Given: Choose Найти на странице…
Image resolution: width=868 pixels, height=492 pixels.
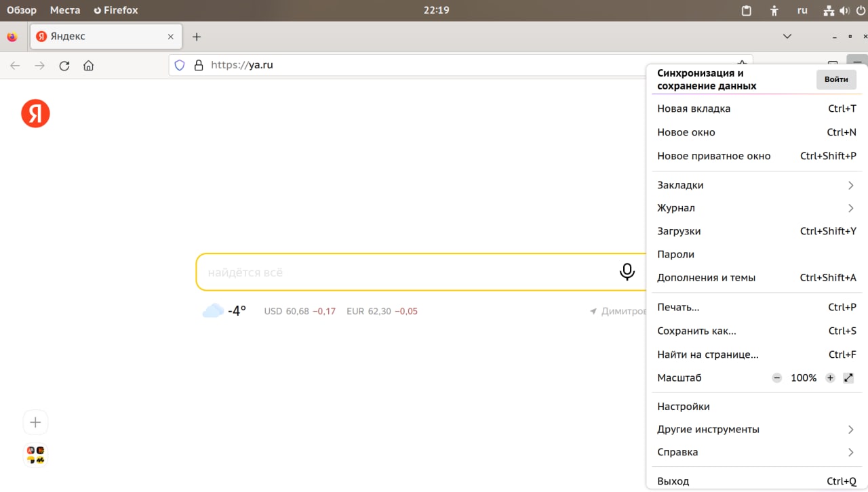Looking at the screenshot, I should pyautogui.click(x=756, y=354).
